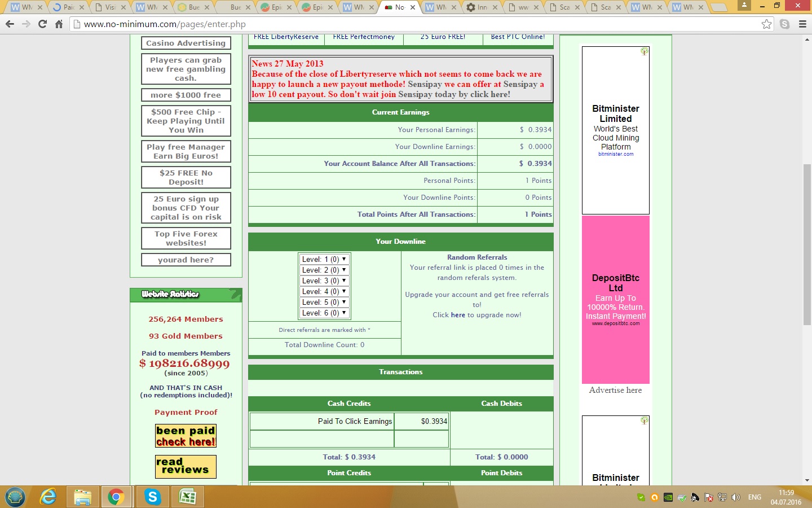The width and height of the screenshot is (812, 508).
Task: Open Skype from the taskbar
Action: pyautogui.click(x=152, y=497)
